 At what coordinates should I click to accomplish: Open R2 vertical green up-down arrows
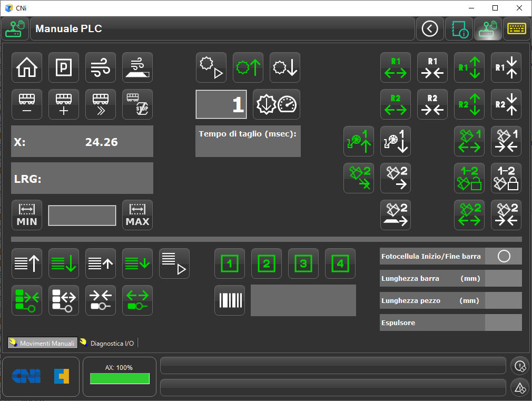point(469,104)
